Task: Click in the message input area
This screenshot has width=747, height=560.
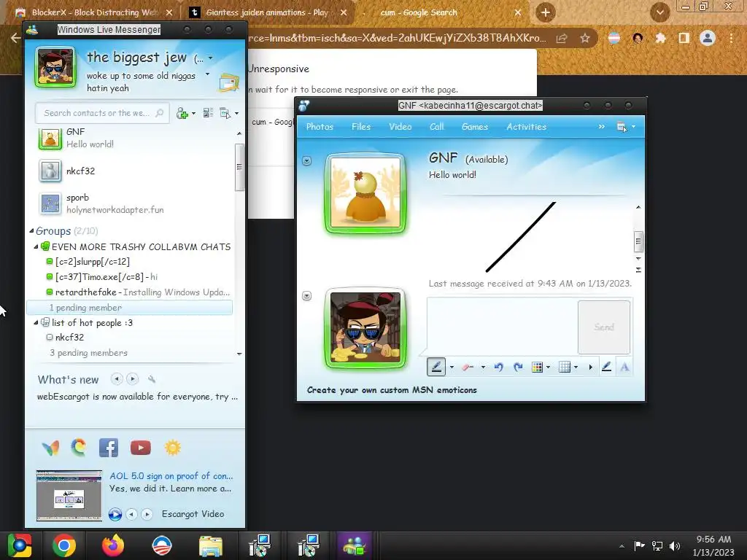Action: point(502,327)
